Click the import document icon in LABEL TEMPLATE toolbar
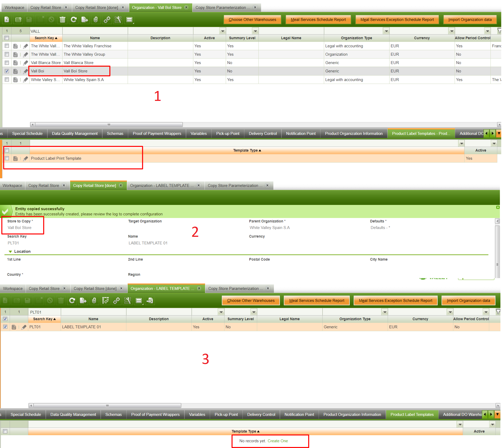Image resolution: width=502 pixels, height=448 pixels. (x=150, y=301)
